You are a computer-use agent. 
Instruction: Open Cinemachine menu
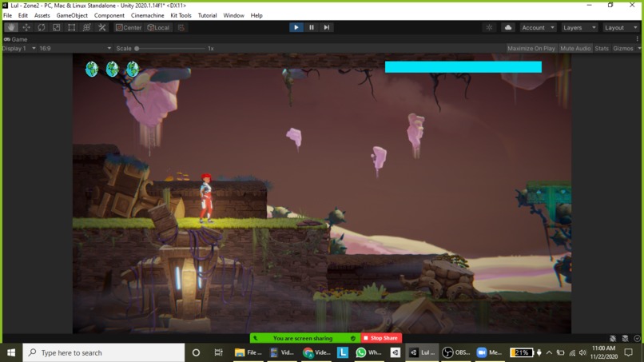click(x=148, y=15)
